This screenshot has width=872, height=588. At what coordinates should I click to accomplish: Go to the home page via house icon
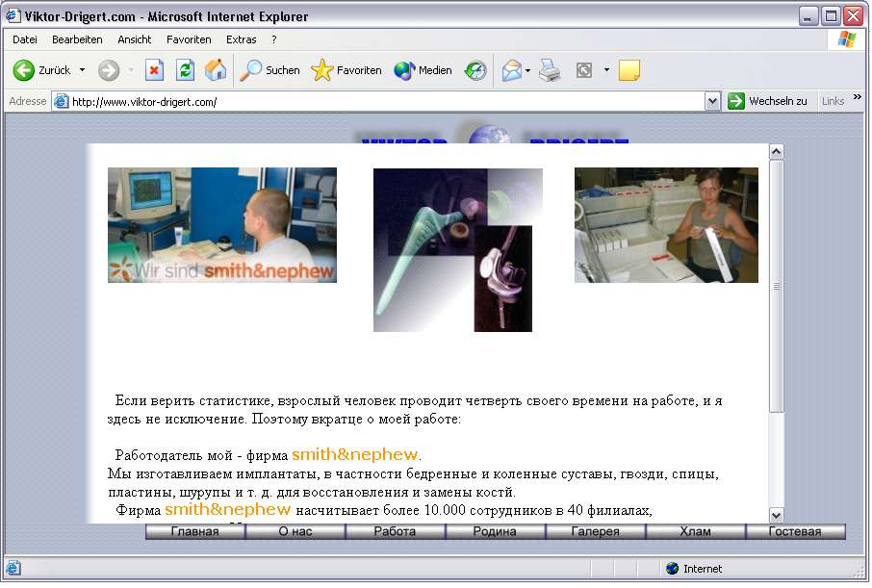216,70
